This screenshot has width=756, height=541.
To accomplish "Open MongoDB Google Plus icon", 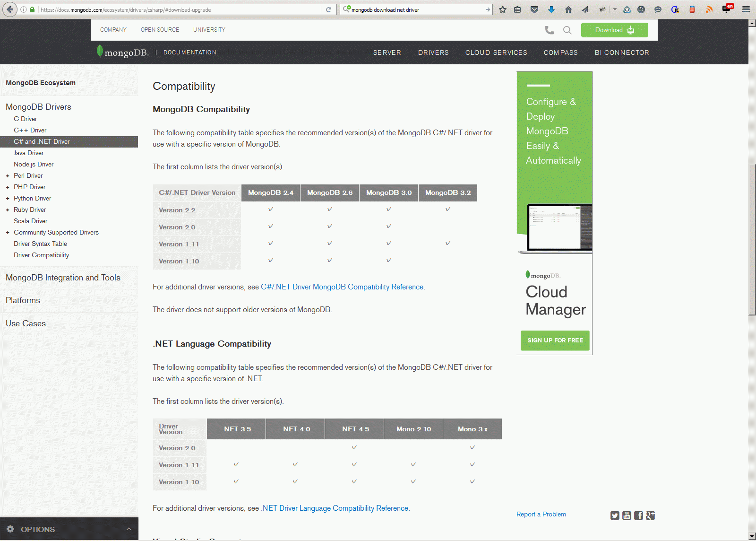I will 651,515.
